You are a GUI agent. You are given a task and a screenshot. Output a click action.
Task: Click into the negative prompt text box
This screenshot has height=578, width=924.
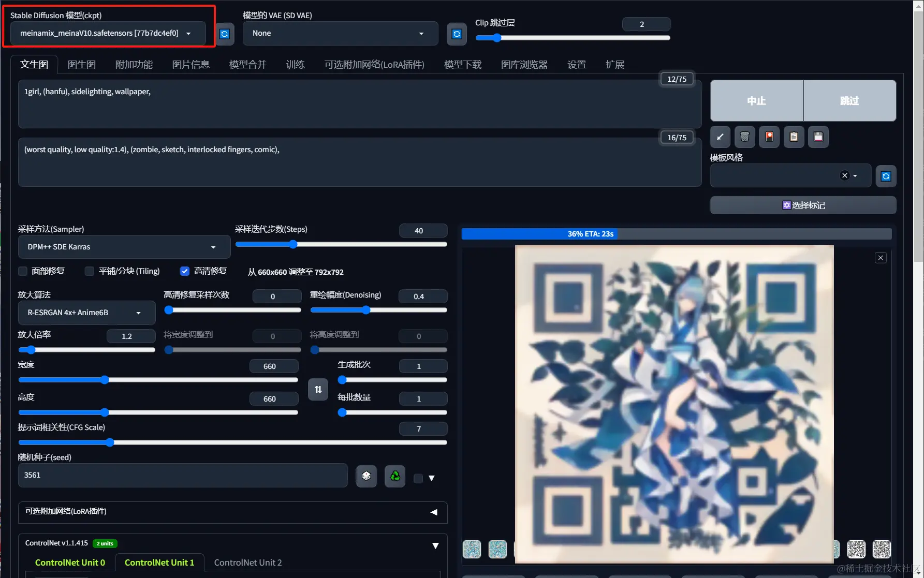(360, 162)
